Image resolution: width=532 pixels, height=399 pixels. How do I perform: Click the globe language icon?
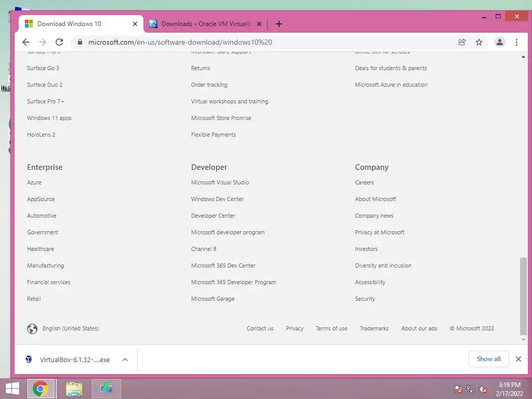[x=32, y=328]
